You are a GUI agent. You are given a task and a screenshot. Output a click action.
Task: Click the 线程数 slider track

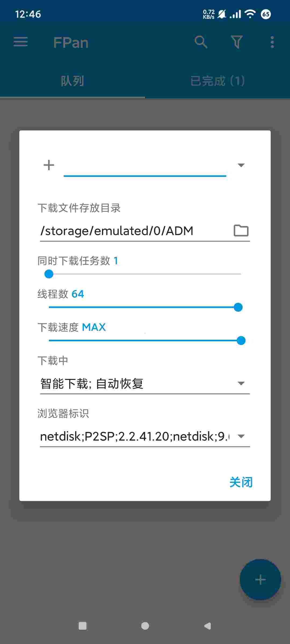point(146,307)
